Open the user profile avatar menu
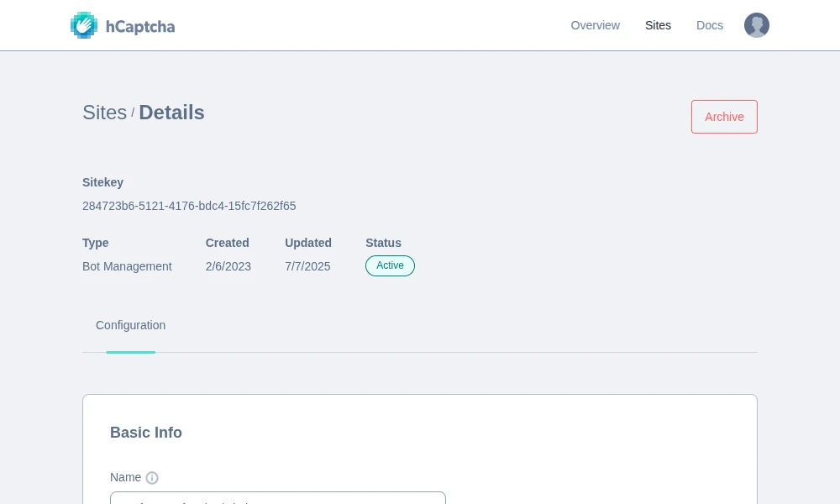The height and width of the screenshot is (504, 840). (x=757, y=25)
